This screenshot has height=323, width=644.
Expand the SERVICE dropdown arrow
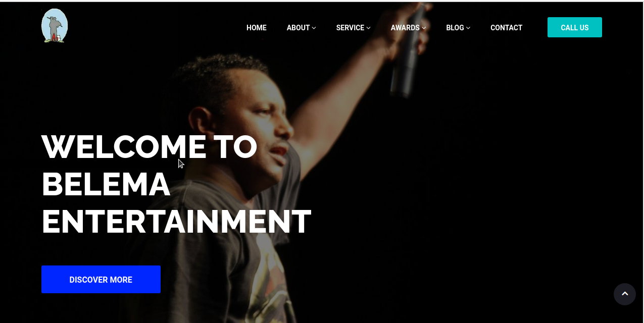369,28
